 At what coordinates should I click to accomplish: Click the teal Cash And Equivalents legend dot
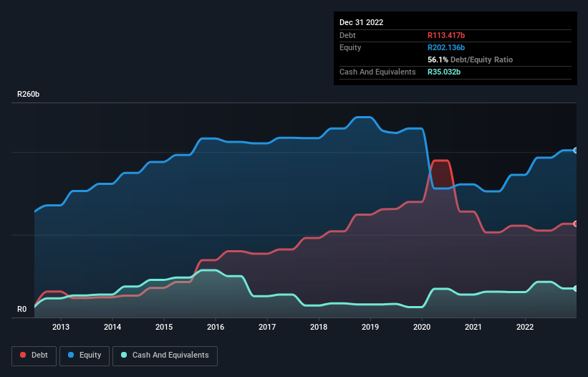[124, 355]
